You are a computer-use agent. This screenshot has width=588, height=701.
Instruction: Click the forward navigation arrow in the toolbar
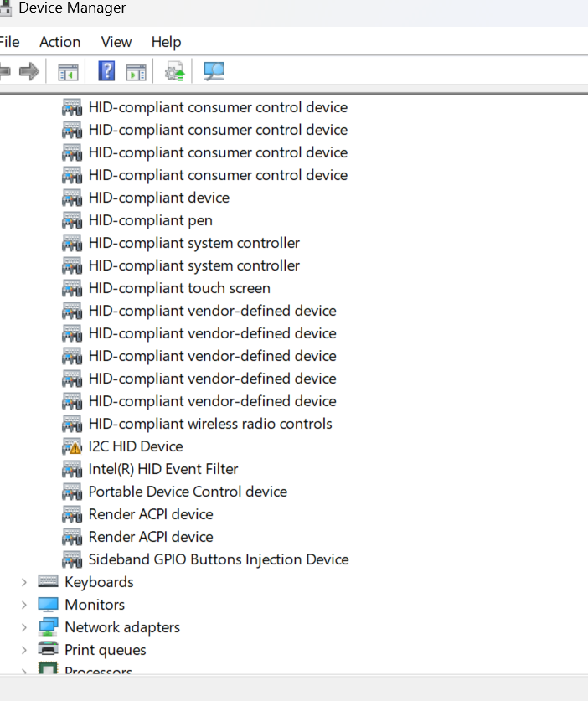click(x=28, y=71)
